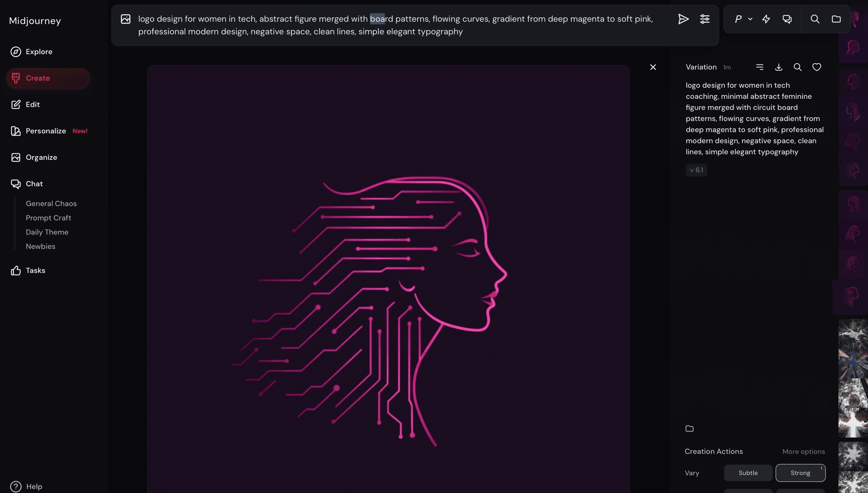Image resolution: width=868 pixels, height=493 pixels.
Task: Open the options menu lines icon
Action: (x=760, y=67)
